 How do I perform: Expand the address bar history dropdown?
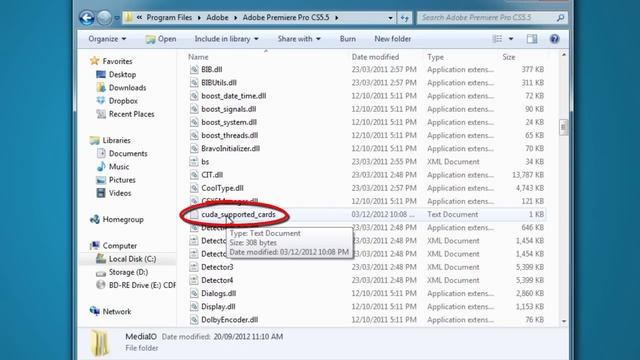390,18
